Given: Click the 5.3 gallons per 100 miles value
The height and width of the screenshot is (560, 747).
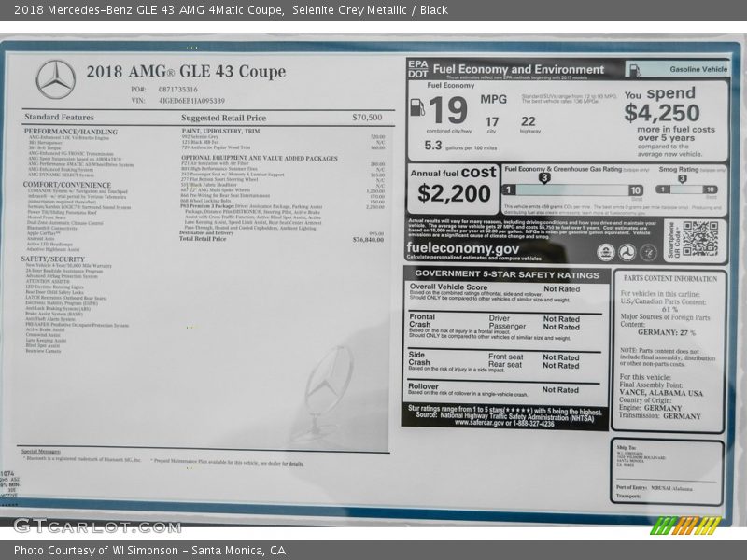Looking at the screenshot, I should [433, 146].
